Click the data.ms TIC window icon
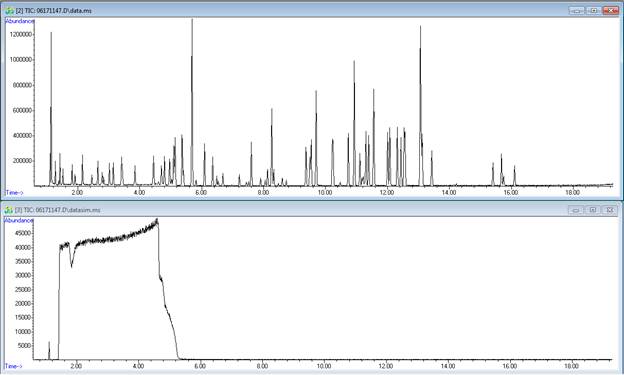 (9, 11)
